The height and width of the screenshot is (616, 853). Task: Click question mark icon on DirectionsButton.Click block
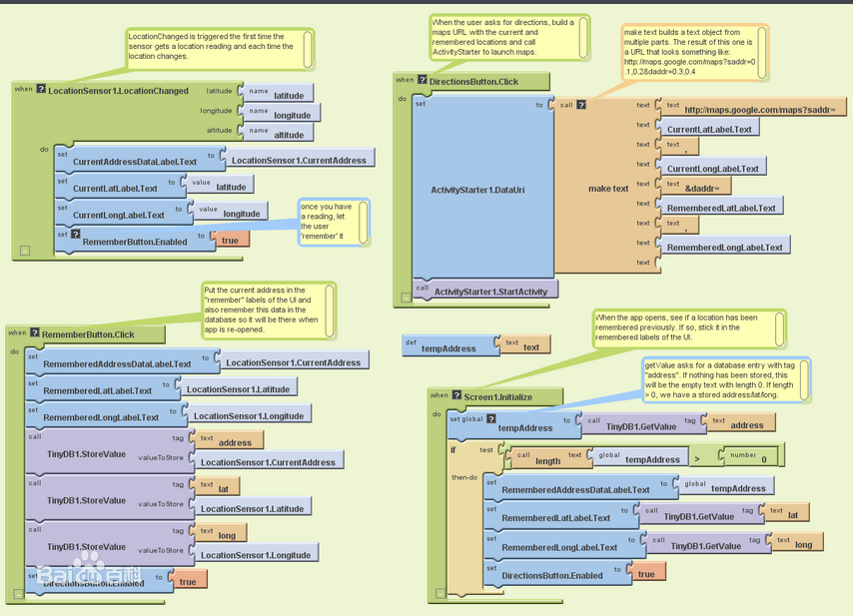(x=423, y=80)
